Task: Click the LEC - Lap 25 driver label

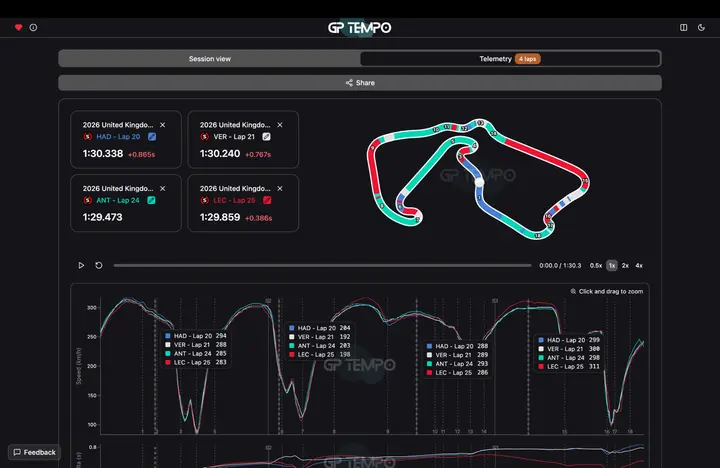Action: [x=234, y=200]
